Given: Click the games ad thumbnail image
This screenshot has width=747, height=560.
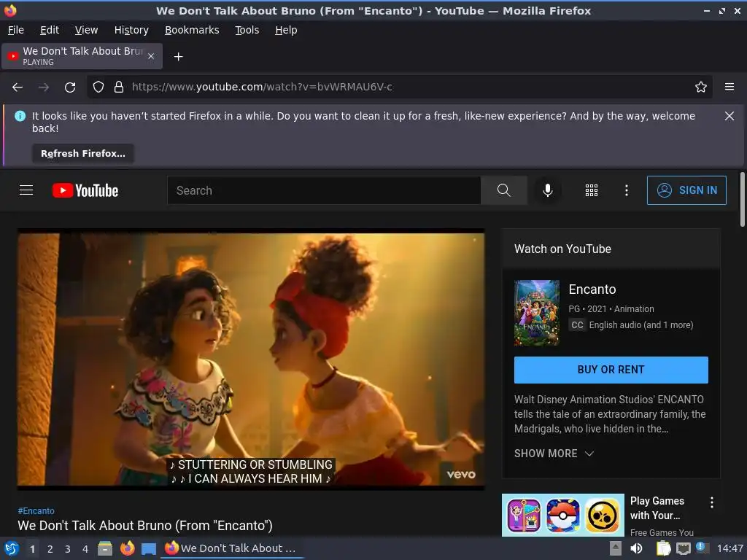Looking at the screenshot, I should [x=562, y=516].
